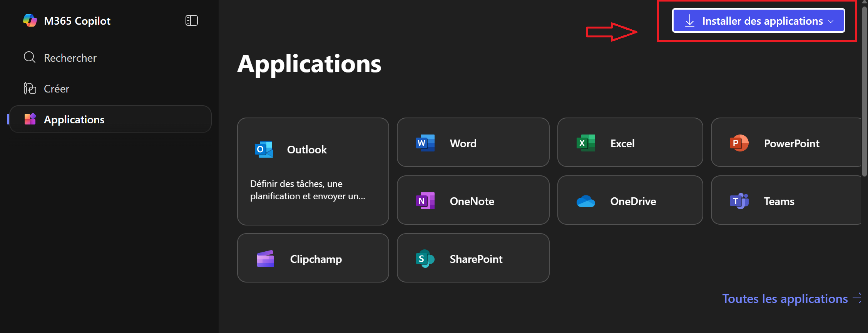
Task: Open the Word app card
Action: [x=473, y=142]
